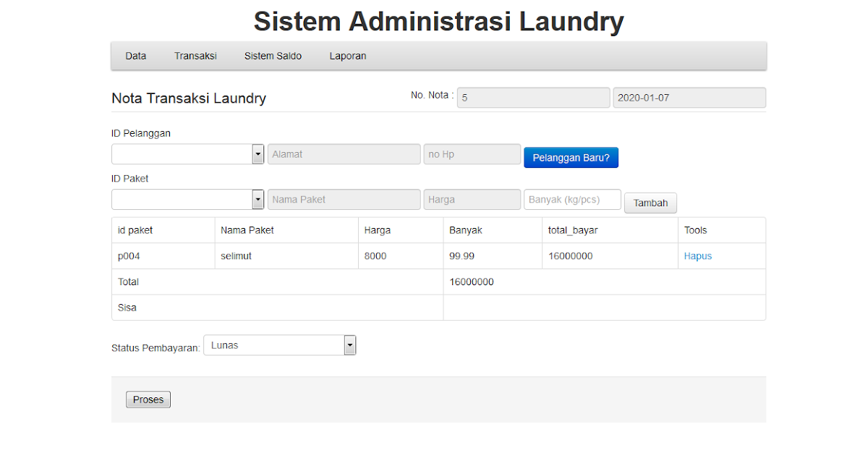
Task: Click the Banyak (kg/pcs) input field
Action: coord(571,199)
